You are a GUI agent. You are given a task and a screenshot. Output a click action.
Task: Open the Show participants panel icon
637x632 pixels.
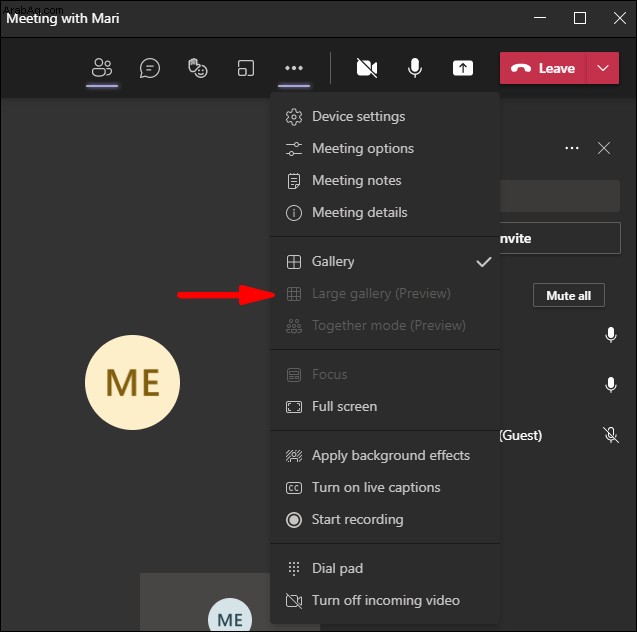pos(102,68)
